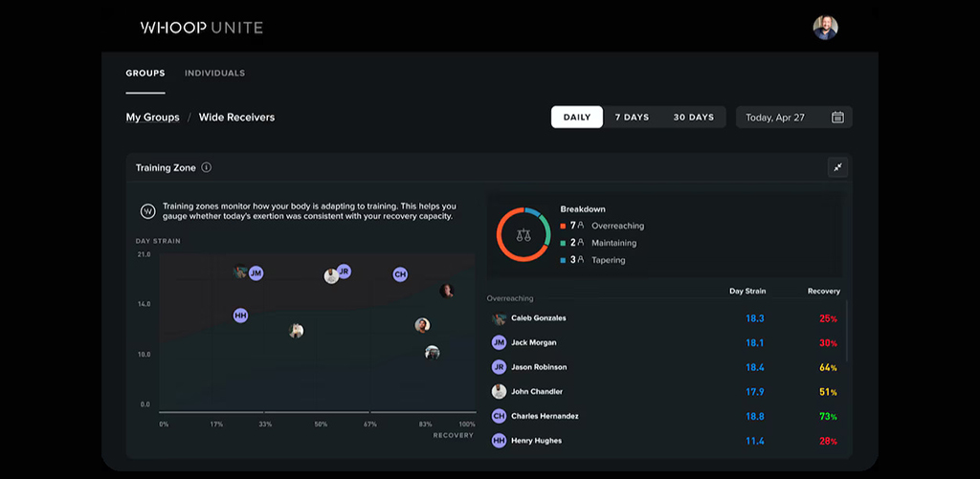
Task: Open the Individuals tab
Action: [x=214, y=74]
